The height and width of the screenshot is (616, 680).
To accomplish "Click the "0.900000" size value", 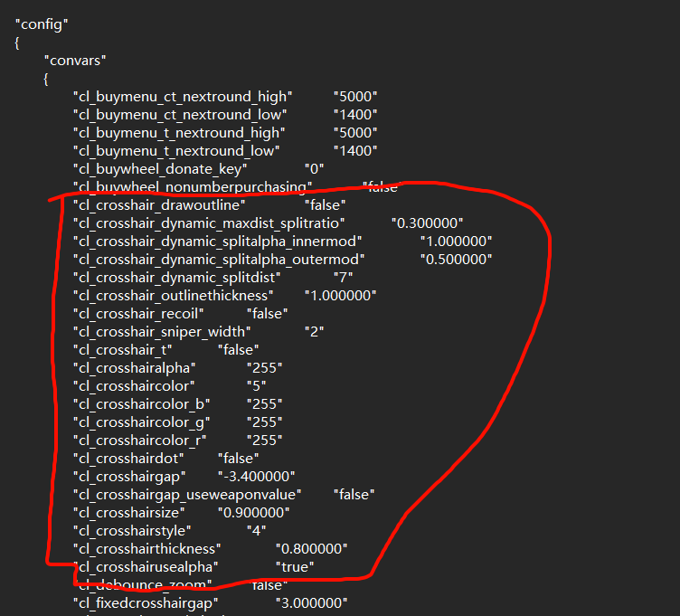I will pyautogui.click(x=254, y=513).
